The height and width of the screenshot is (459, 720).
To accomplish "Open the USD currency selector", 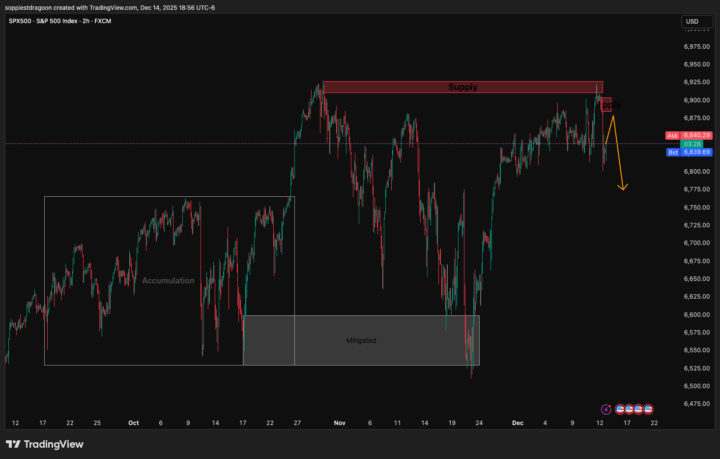I will (x=697, y=22).
